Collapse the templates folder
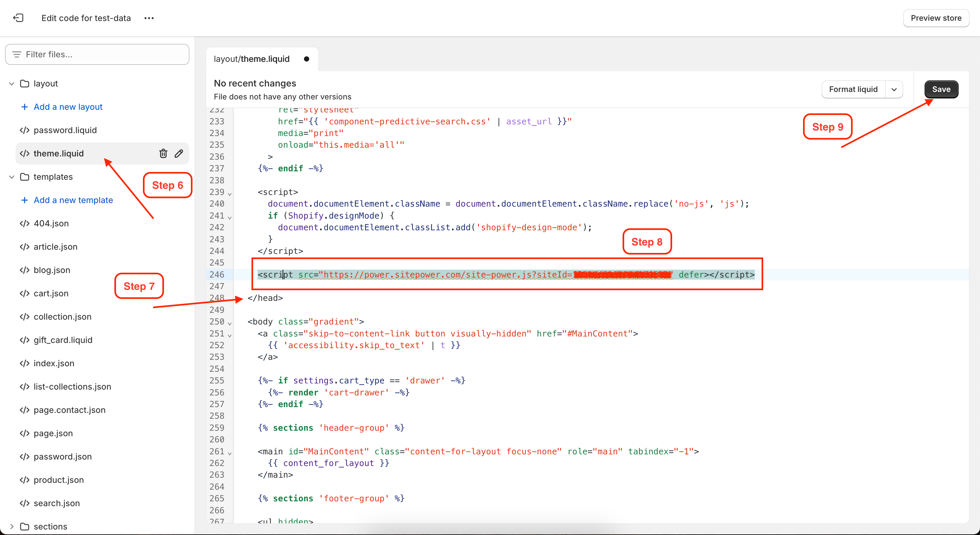The image size is (980, 535). (12, 177)
